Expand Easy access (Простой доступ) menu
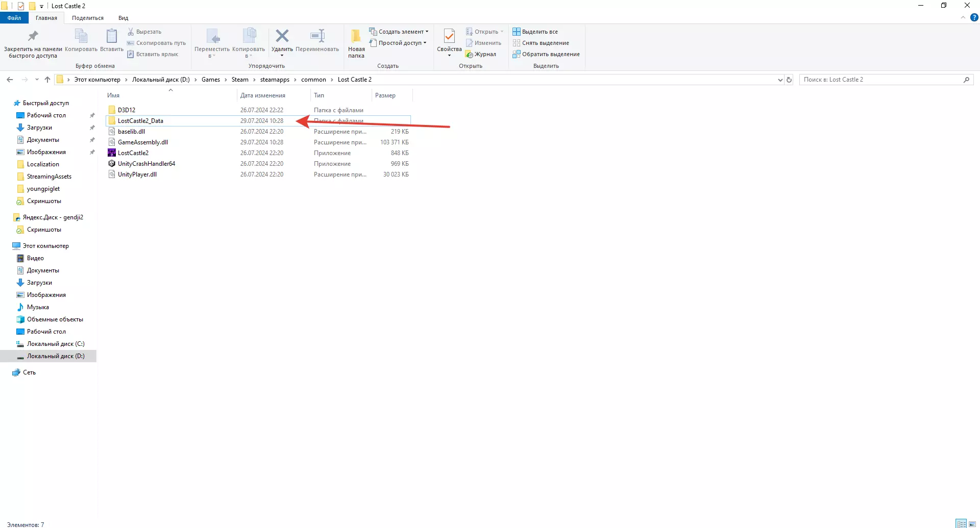This screenshot has width=980, height=528. pos(398,43)
